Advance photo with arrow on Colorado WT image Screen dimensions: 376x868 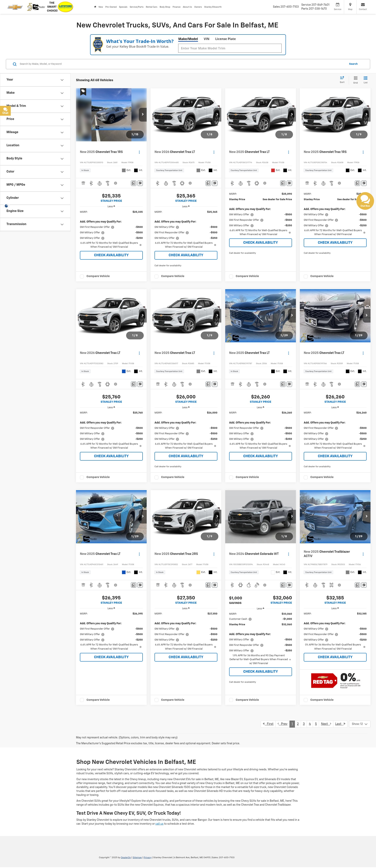pos(292,517)
